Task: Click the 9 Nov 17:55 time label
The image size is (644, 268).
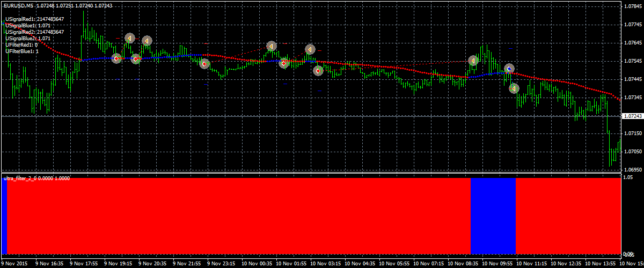Action: (84, 264)
